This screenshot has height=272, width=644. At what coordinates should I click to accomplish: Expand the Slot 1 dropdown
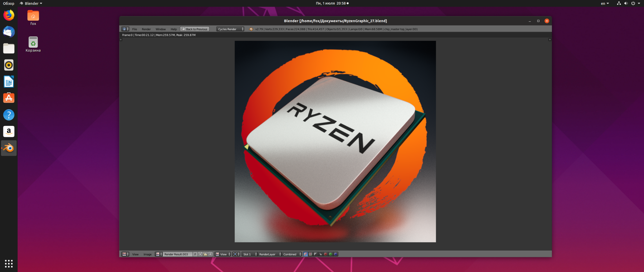[x=250, y=254]
